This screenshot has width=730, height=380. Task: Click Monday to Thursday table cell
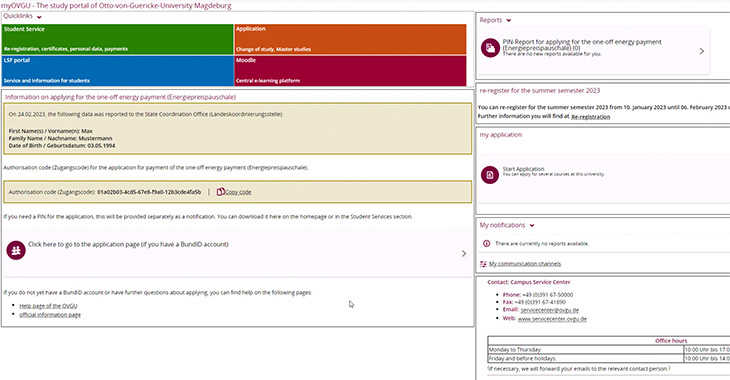coord(586,350)
